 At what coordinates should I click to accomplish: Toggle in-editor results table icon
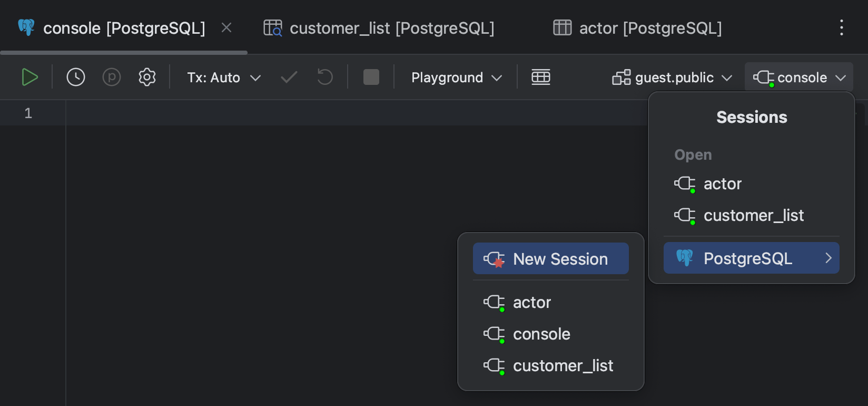click(x=541, y=78)
